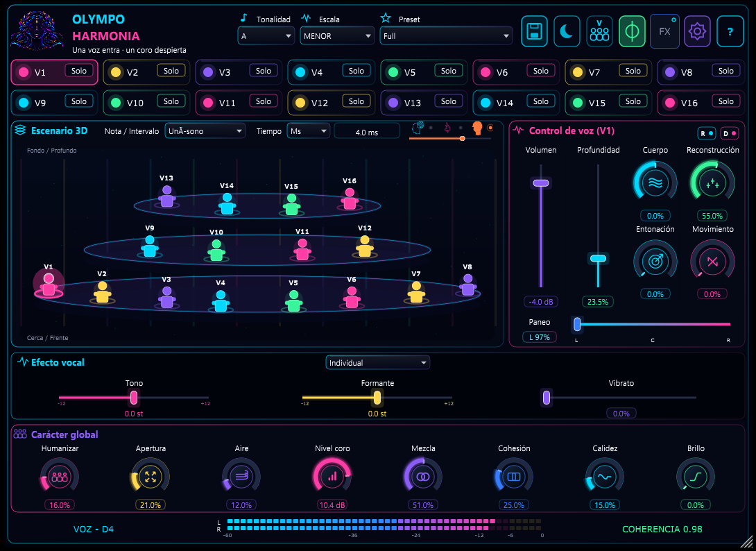Screen dimensions: 756x551
Task: Toggle the dark mode moon icon
Action: tap(567, 31)
